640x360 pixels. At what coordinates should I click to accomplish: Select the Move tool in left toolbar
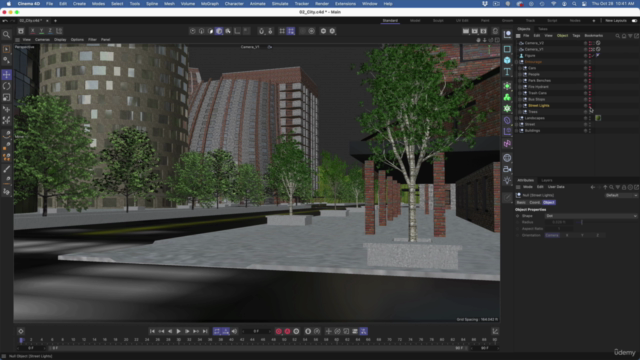pos(7,75)
